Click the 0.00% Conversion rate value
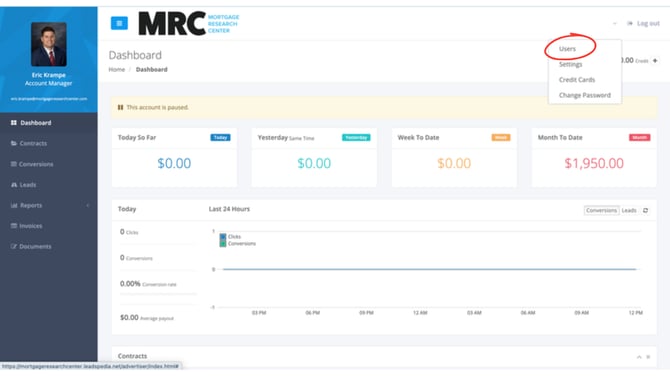The height and width of the screenshot is (376, 670). coord(130,284)
